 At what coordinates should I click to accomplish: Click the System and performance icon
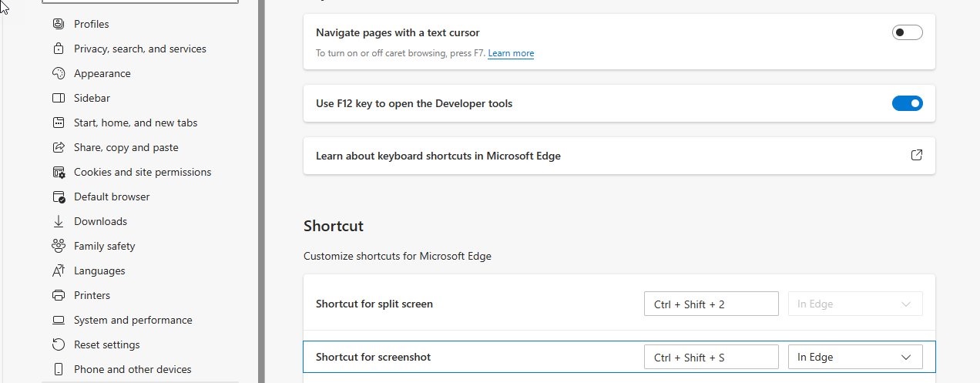[58, 320]
